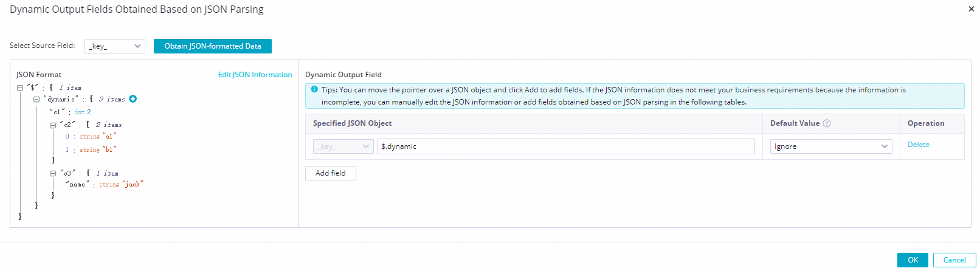Collapse the "c3" object node
This screenshot has width=980, height=271.
pyautogui.click(x=53, y=173)
